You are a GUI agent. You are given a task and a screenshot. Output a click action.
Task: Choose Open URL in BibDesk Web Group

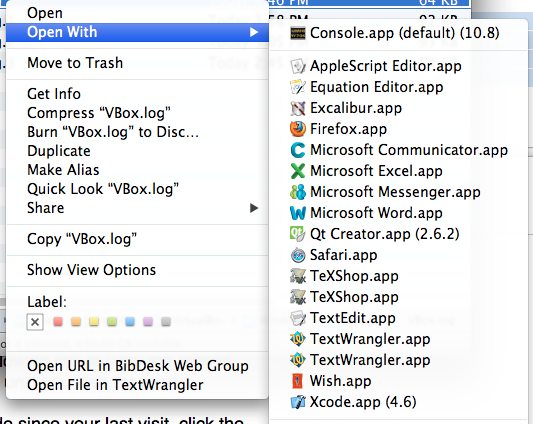(137, 366)
